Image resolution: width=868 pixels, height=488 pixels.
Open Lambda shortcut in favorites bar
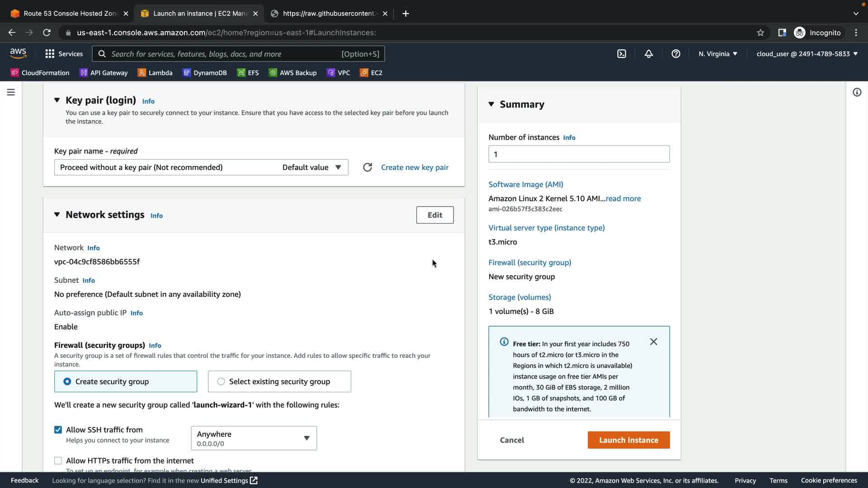(155, 73)
